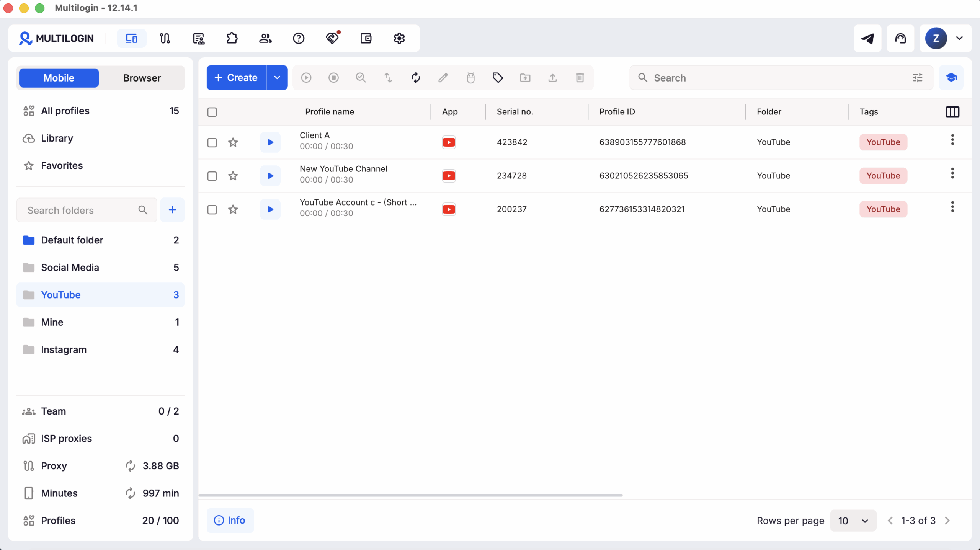Open New YouTube Channel row three-dot menu
Viewport: 980px width, 550px height.
952,173
